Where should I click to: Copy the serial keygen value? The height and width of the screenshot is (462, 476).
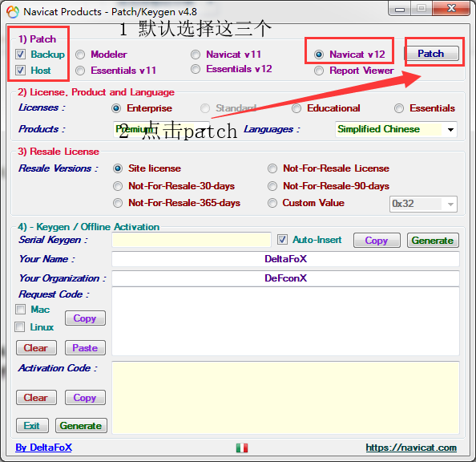pos(377,241)
